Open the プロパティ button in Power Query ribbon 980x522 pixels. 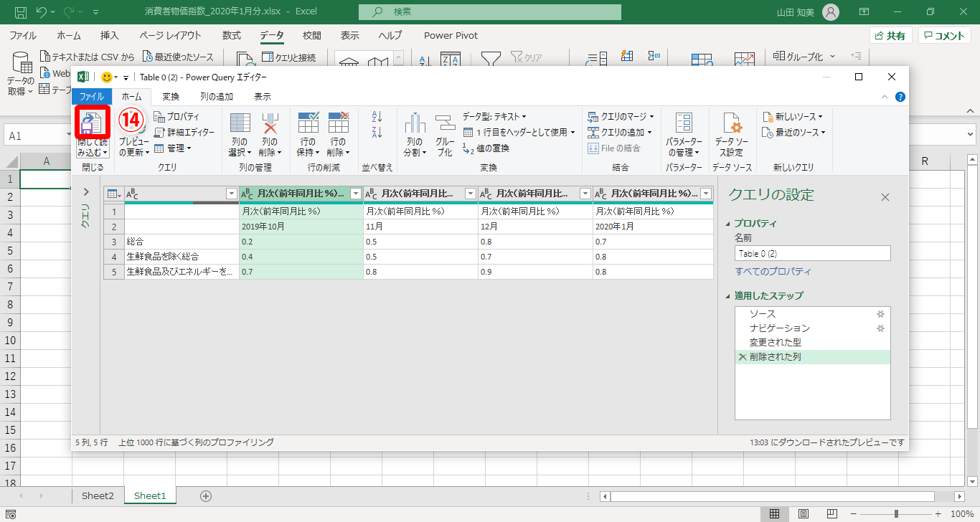pyautogui.click(x=176, y=116)
